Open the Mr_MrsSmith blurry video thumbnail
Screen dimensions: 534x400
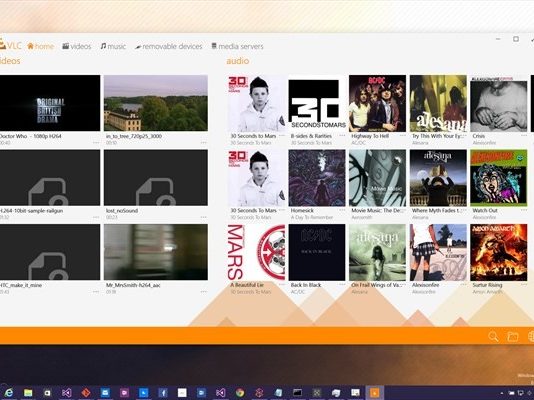coord(156,252)
